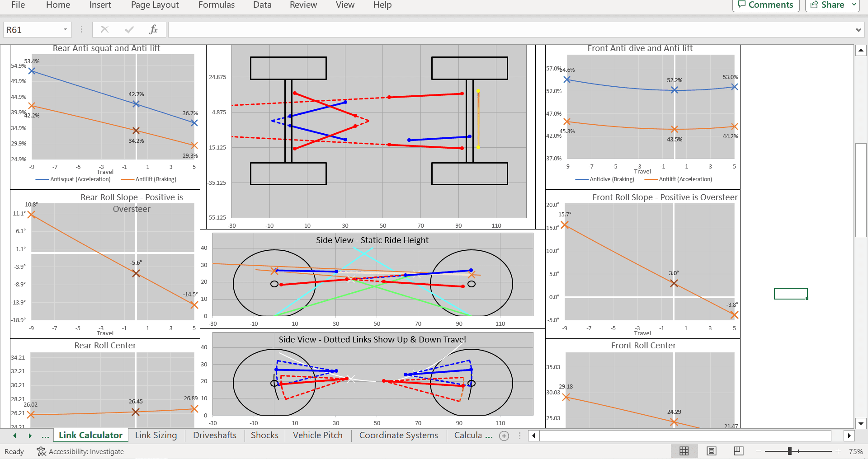
Task: Click the Insert Function fx icon
Action: click(x=154, y=30)
